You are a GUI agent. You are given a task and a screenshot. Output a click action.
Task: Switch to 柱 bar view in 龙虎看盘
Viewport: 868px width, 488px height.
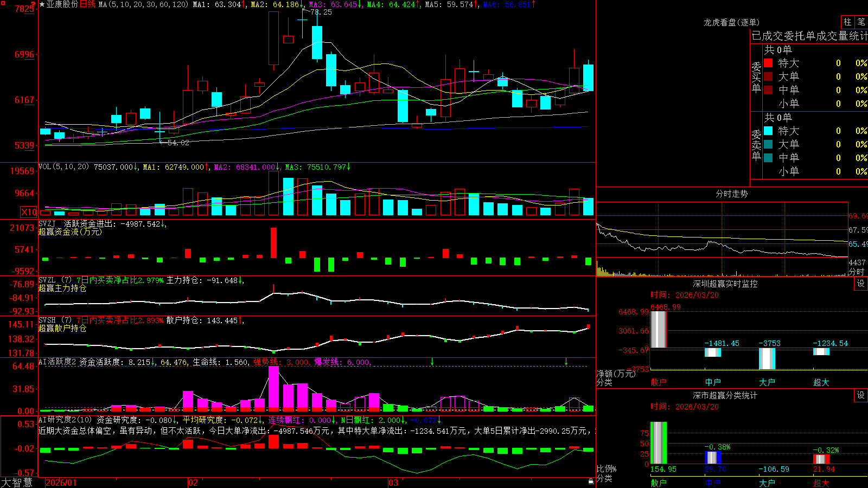(847, 22)
